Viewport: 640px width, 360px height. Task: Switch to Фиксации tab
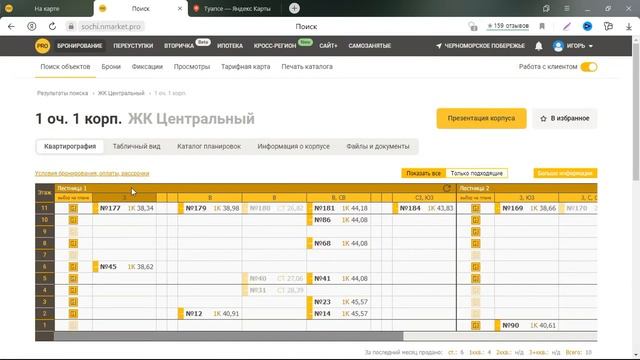click(147, 67)
